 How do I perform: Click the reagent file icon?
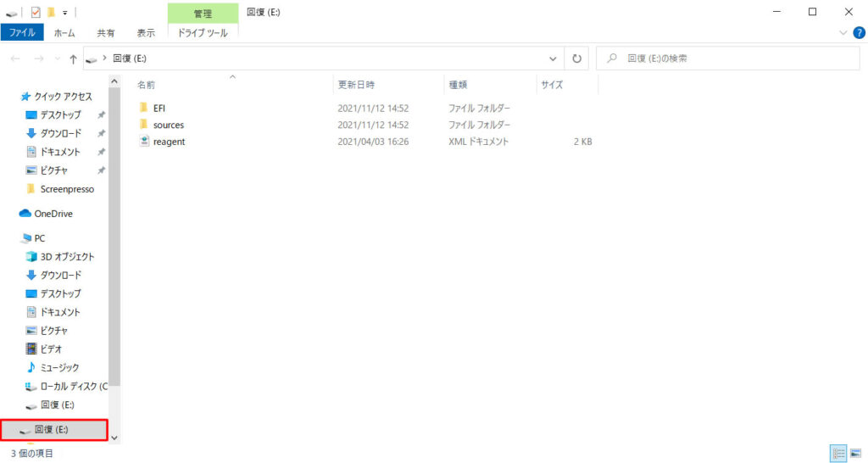(144, 142)
